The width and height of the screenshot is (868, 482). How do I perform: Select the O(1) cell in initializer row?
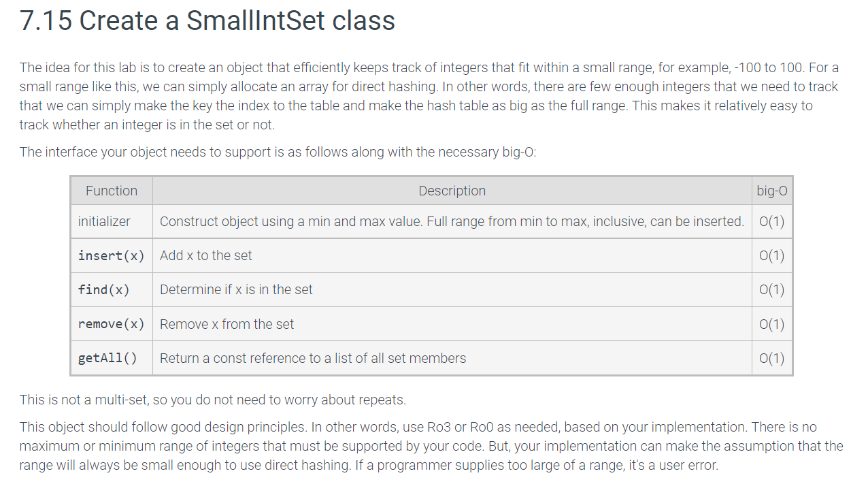[772, 221]
